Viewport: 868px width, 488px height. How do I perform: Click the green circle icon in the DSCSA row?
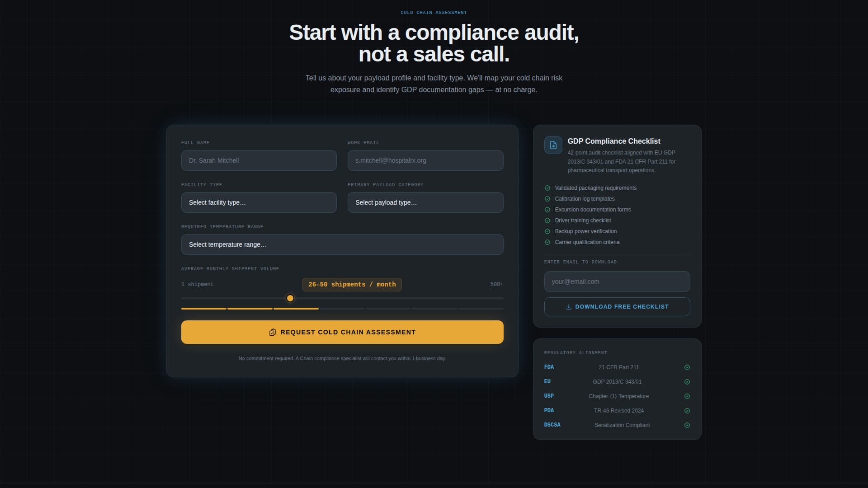click(687, 425)
